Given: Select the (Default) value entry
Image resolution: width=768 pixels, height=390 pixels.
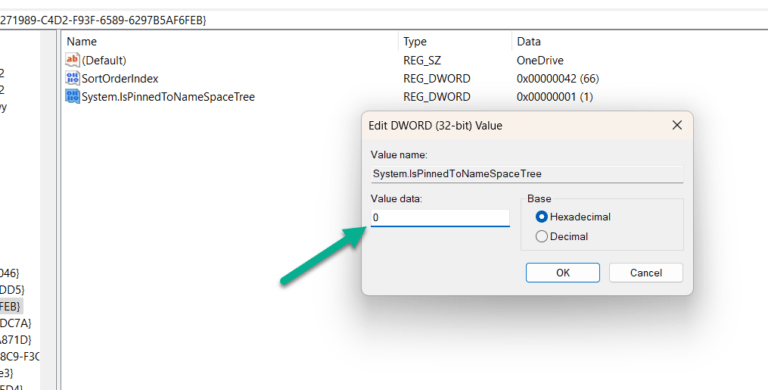Looking at the screenshot, I should point(104,60).
